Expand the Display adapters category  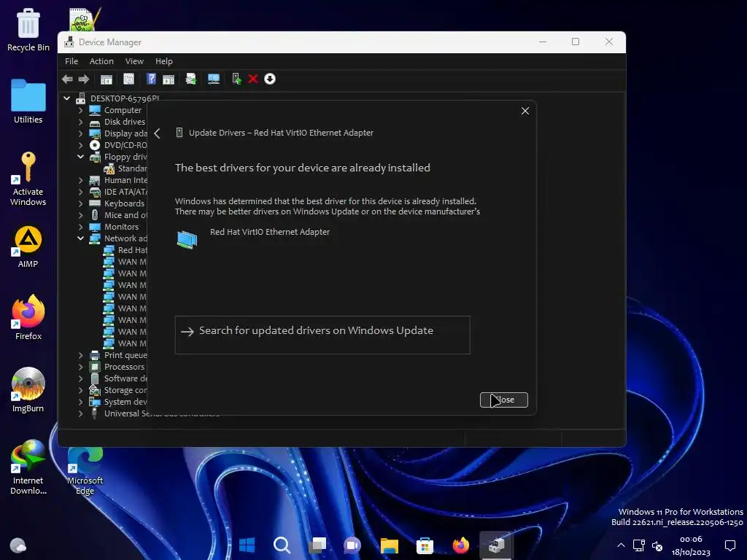(x=80, y=134)
